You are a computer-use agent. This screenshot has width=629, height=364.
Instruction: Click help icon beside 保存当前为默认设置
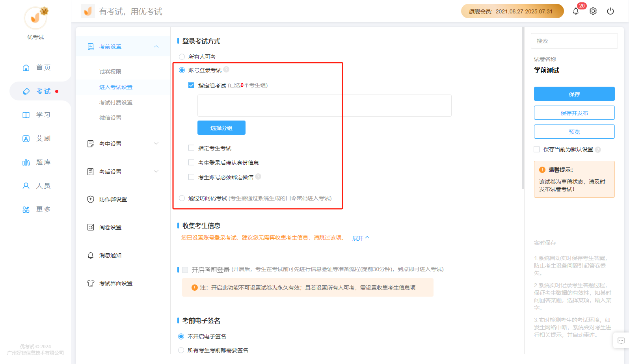[x=598, y=149]
